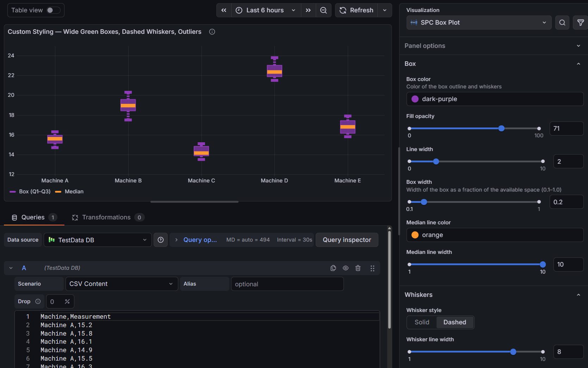This screenshot has height=368, width=588.
Task: Click the dark-purple box color swatch
Action: [415, 99]
